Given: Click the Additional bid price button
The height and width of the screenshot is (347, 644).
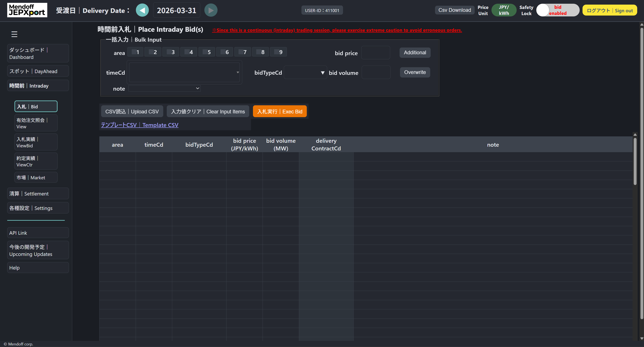Looking at the screenshot, I should click(415, 53).
